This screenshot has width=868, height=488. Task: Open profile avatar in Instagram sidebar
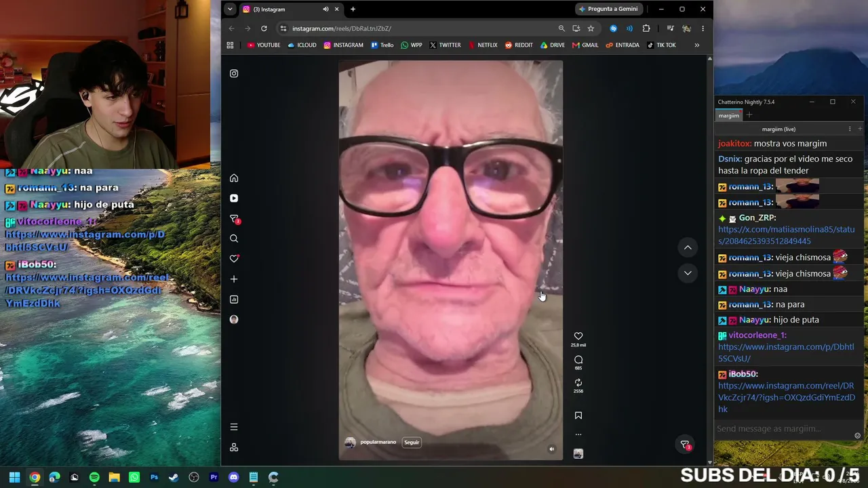point(234,319)
